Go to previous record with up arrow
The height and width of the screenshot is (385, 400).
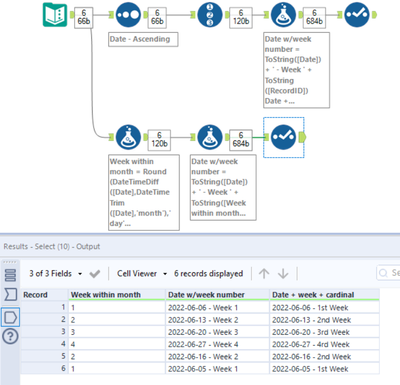coord(264,274)
